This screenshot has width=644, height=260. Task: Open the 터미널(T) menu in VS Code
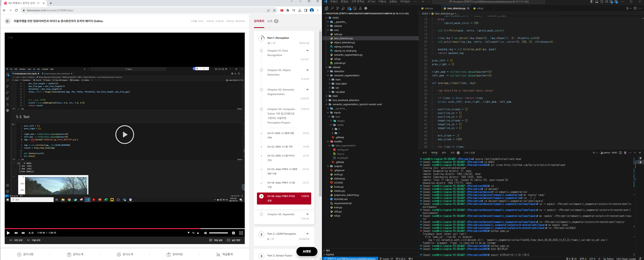click(x=405, y=2)
